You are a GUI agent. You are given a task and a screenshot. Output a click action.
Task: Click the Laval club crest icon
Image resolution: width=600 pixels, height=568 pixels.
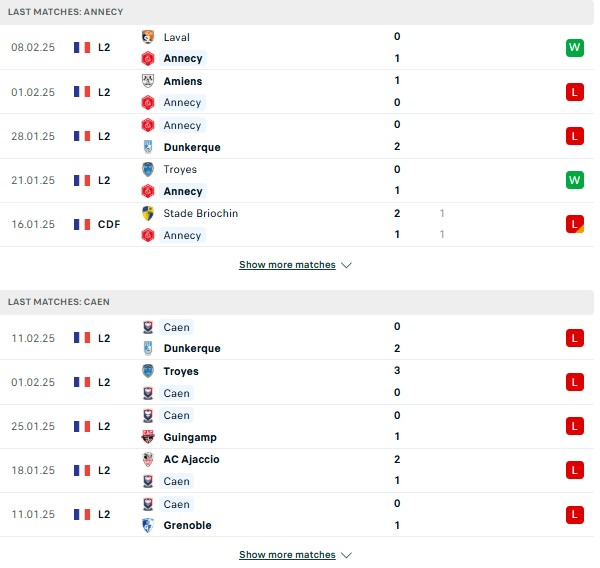(148, 37)
